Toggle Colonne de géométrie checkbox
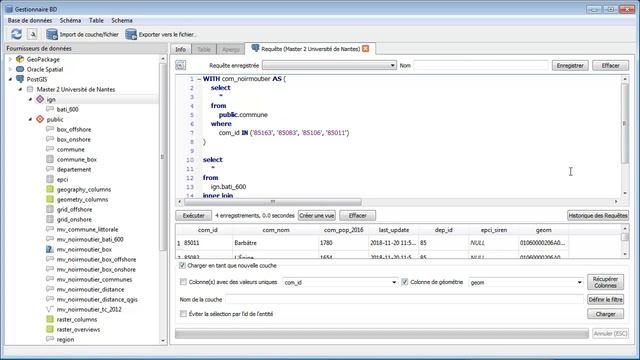 point(404,282)
